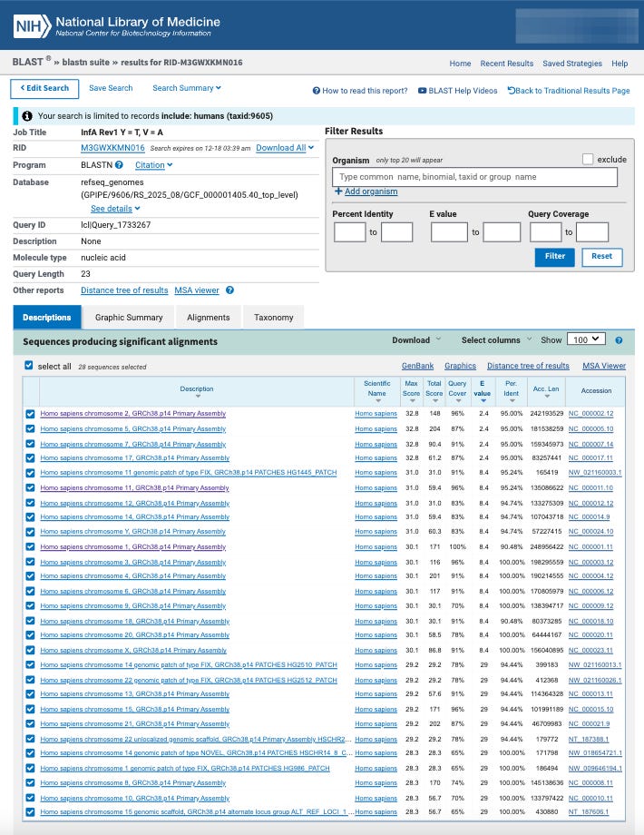Open Recent Results in top navigation
This screenshot has width=644, height=835.
[507, 64]
